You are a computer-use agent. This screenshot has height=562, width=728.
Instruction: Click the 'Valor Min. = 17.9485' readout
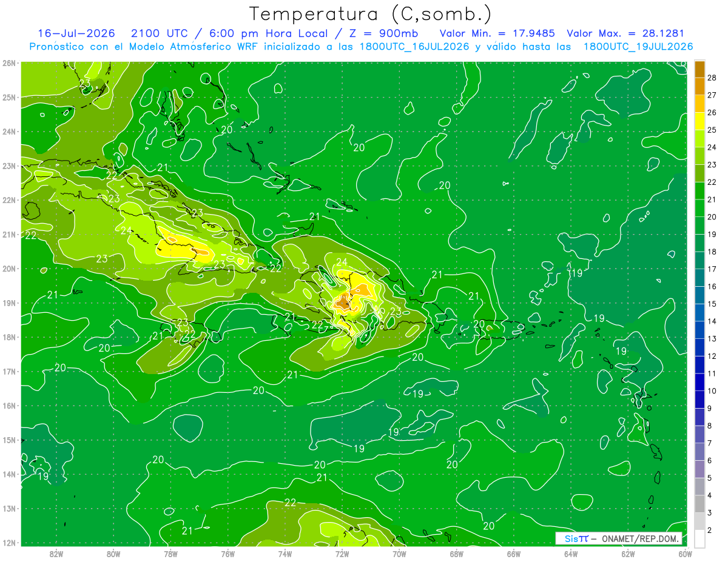pos(497,33)
